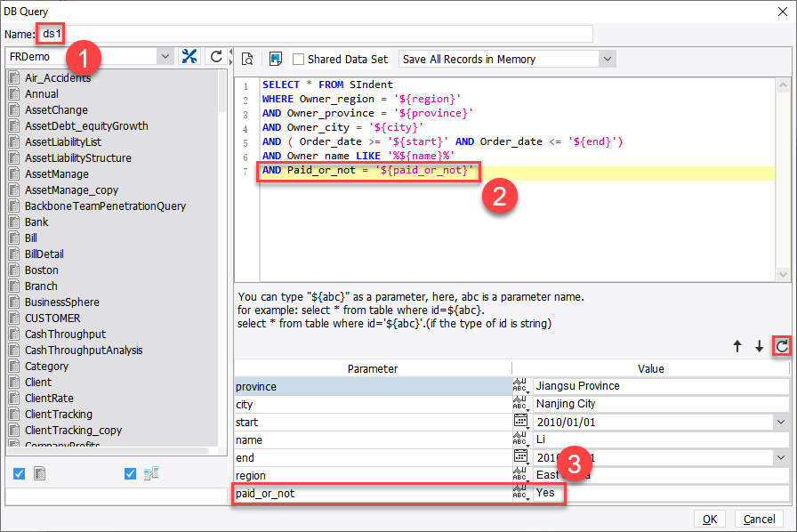Click the save query icon in toolbar
Screen dimensions: 797x532
276,59
